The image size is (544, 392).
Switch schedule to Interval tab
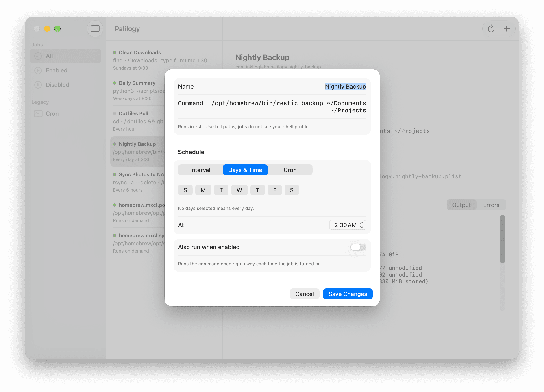200,170
